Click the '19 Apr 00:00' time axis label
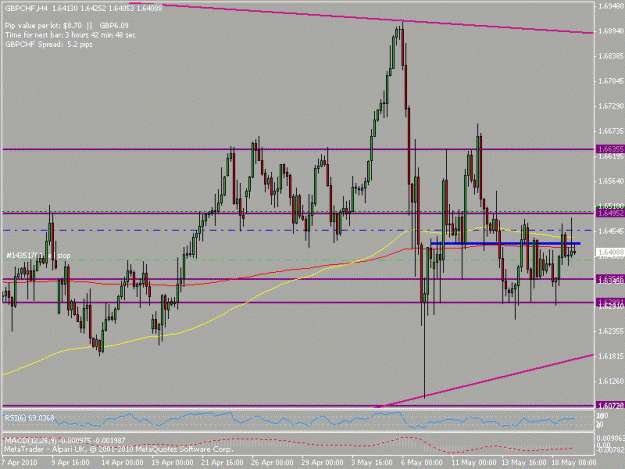625x469 pixels. 172,463
